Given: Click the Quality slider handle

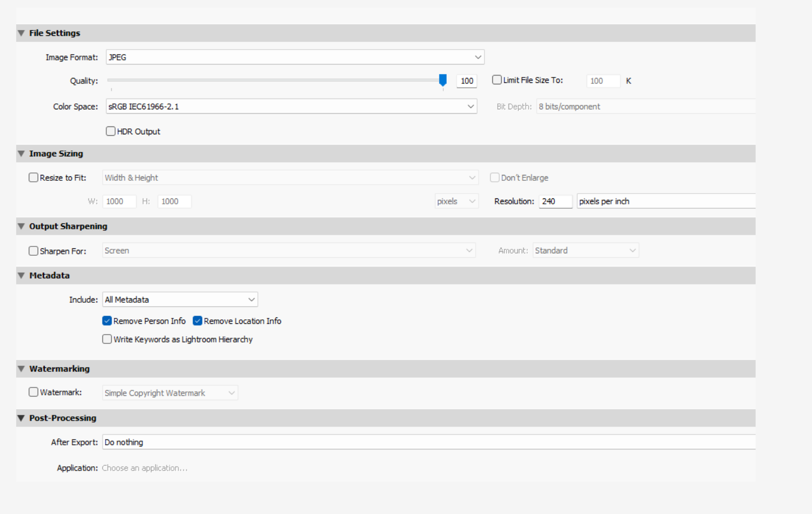Looking at the screenshot, I should [443, 80].
